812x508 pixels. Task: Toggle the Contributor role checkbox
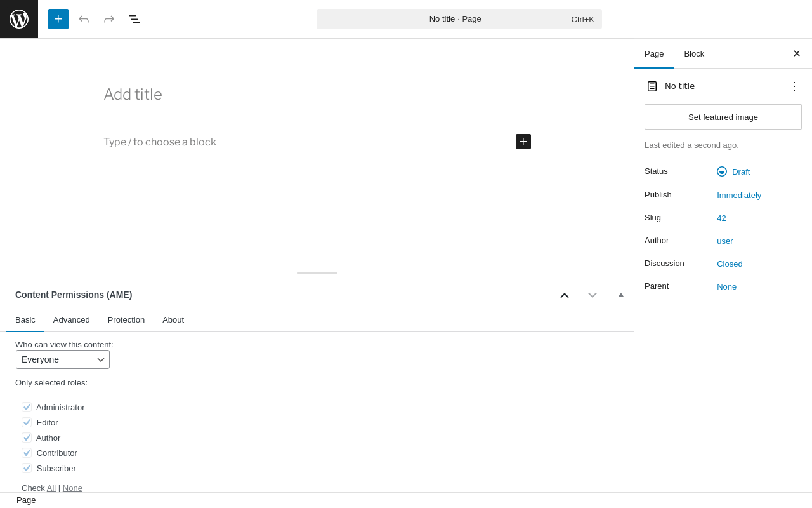(x=27, y=453)
